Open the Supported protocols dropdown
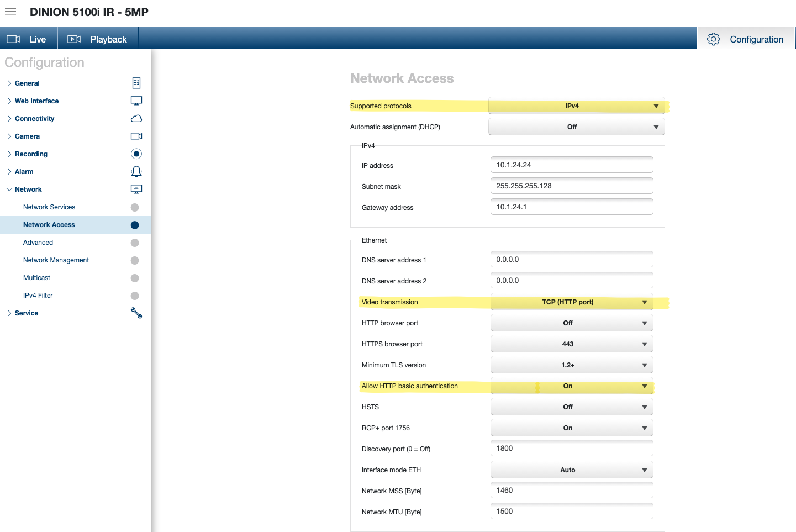796x532 pixels. (x=576, y=106)
